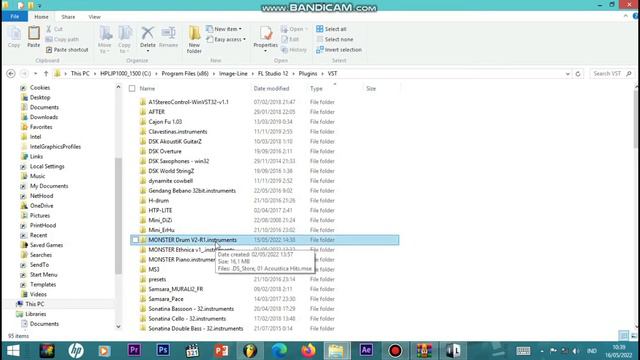Image resolution: width=640 pixels, height=360 pixels.
Task: Sort by Type column header
Action: (x=316, y=88)
